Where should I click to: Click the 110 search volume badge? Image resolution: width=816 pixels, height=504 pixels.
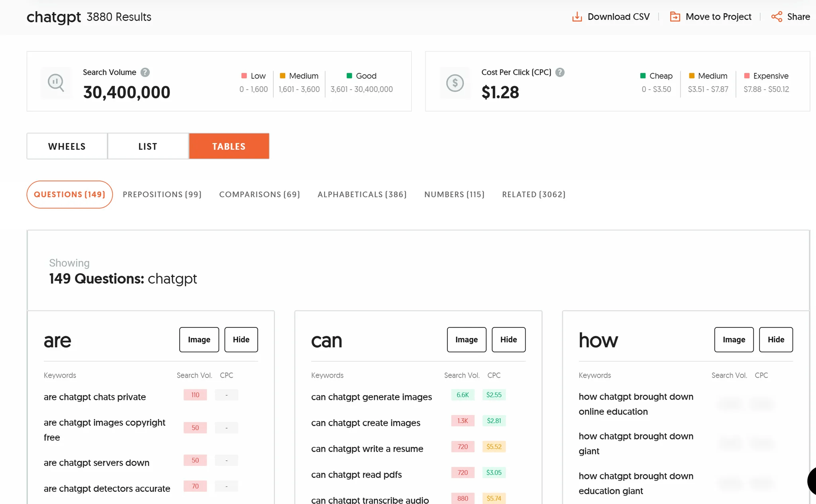195,395
